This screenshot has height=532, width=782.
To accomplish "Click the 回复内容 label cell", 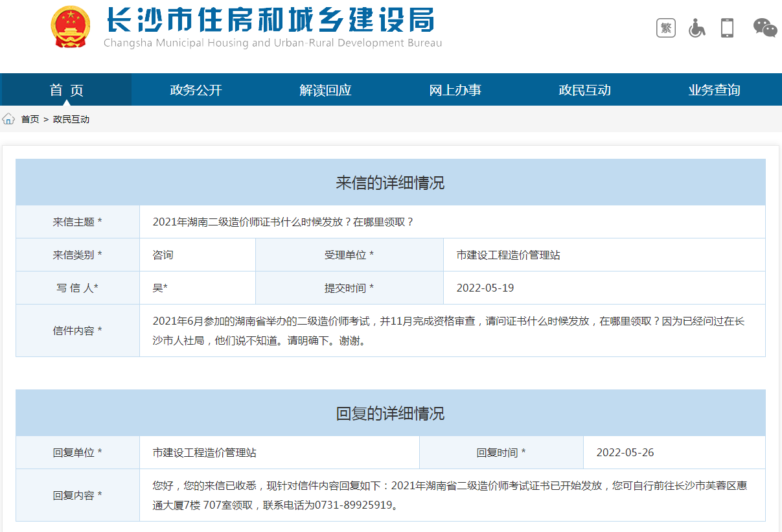I will pos(78,495).
